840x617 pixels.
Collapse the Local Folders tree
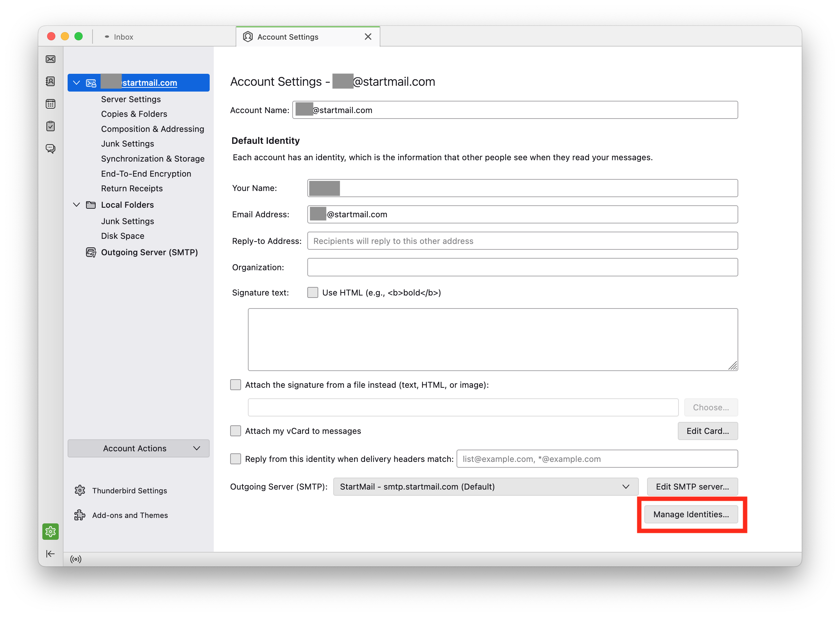click(76, 205)
